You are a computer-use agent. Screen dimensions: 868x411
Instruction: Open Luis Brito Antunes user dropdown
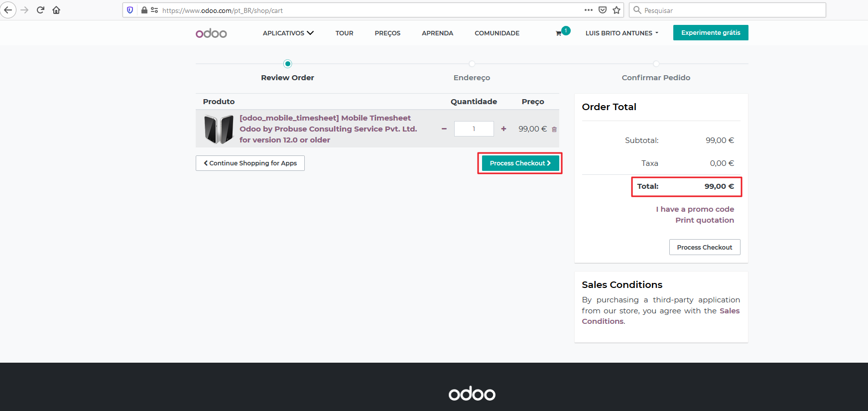pos(621,33)
